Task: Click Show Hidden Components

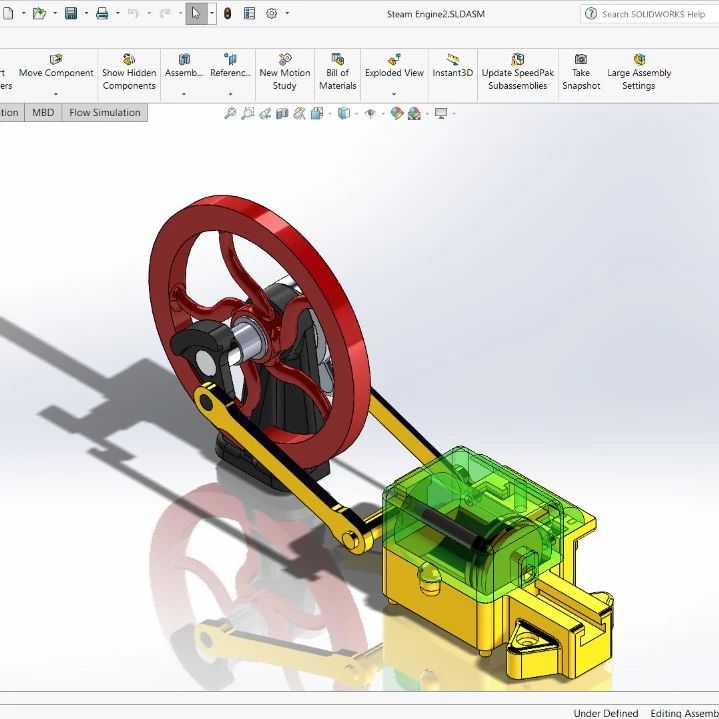Action: [x=129, y=72]
